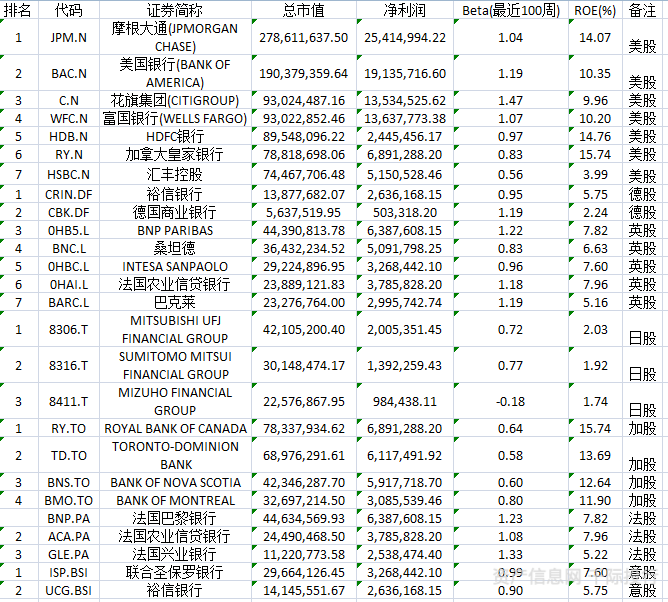Click the 联合圣保罗银行 name cell

point(175,572)
